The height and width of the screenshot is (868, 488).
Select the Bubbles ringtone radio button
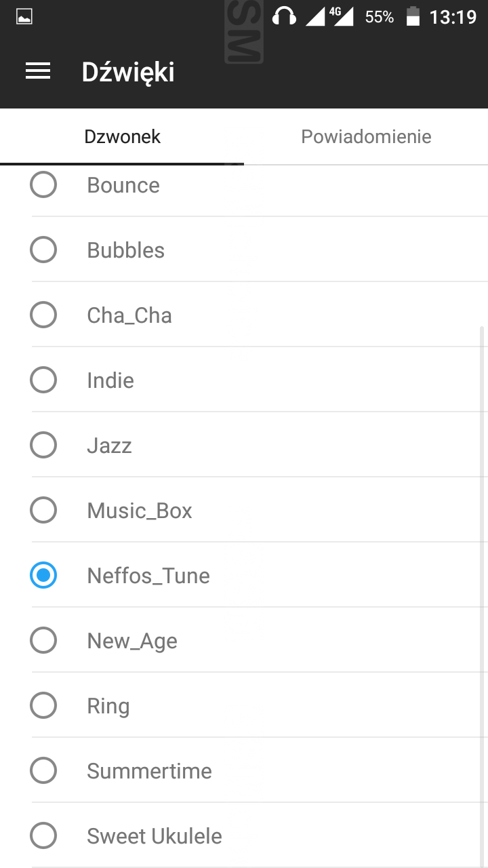click(x=43, y=250)
